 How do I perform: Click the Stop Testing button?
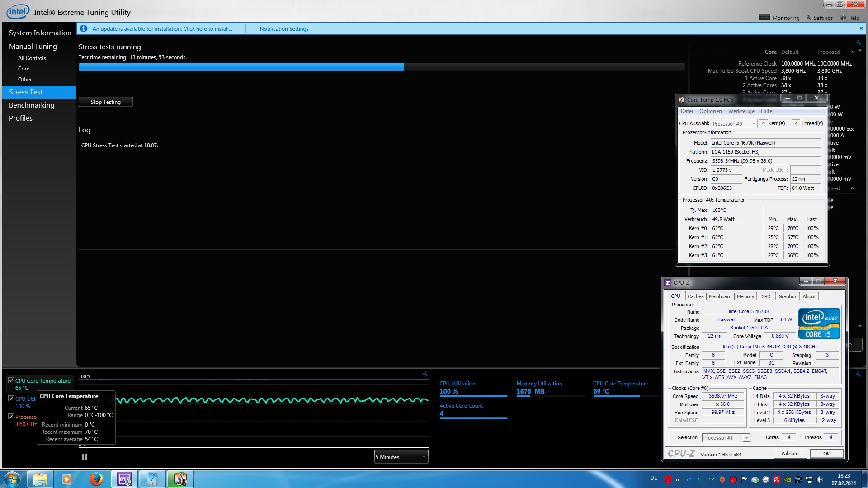[105, 102]
